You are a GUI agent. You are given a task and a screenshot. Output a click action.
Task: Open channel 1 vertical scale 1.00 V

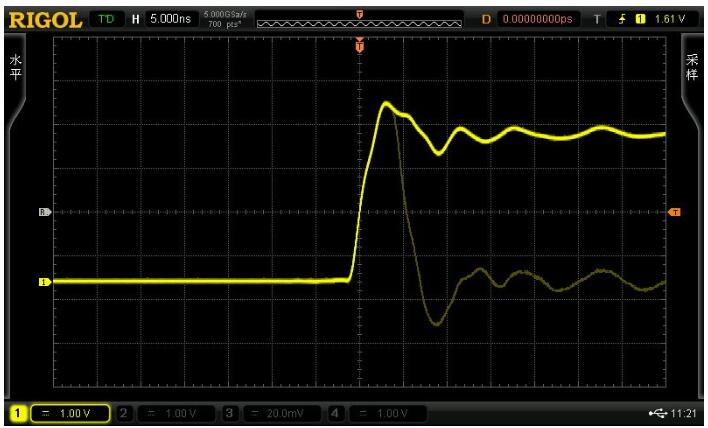pyautogui.click(x=68, y=412)
